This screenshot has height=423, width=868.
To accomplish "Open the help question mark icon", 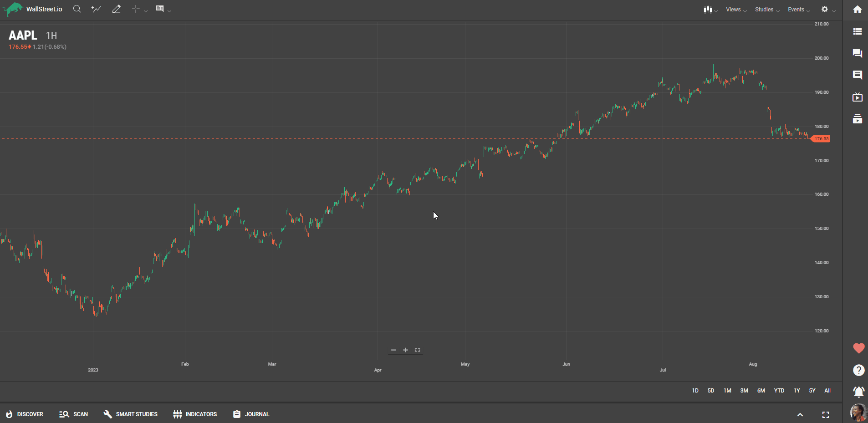I will (x=858, y=370).
